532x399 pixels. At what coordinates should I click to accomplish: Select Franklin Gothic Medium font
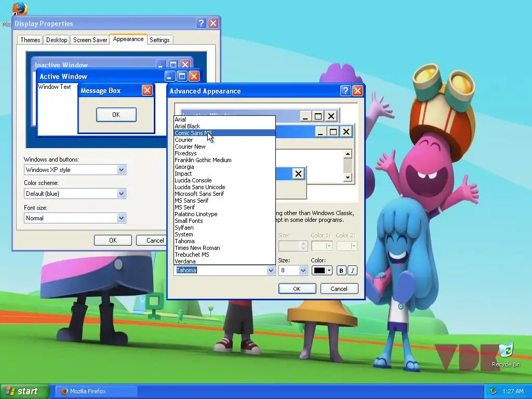(x=224, y=160)
